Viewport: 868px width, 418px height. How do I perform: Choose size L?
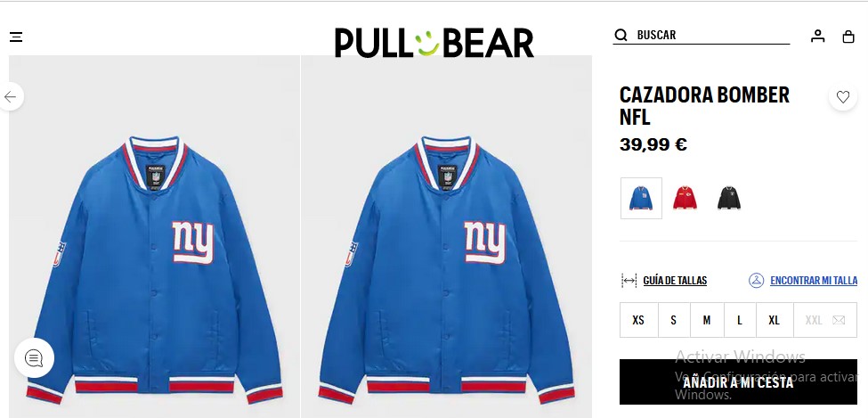coord(740,320)
